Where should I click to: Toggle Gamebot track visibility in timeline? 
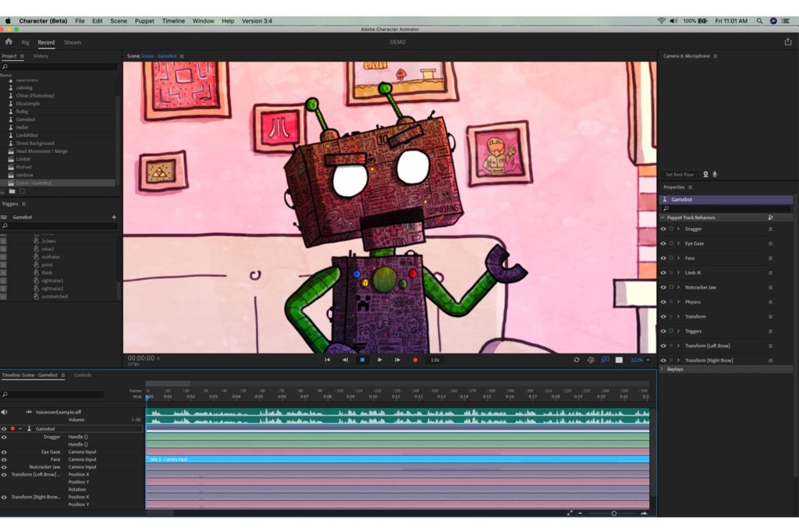(4, 428)
